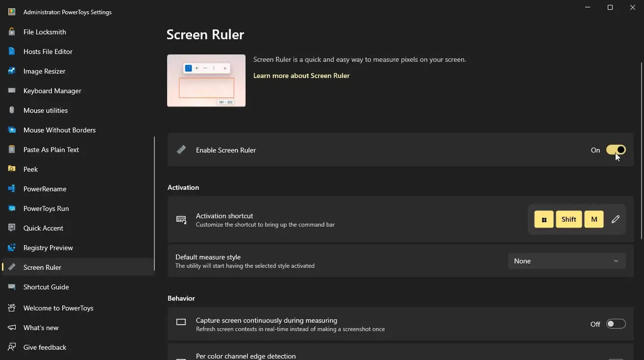Maximize the PowerToys Settings window
Screen dimensions: 644x360
[610, 7]
